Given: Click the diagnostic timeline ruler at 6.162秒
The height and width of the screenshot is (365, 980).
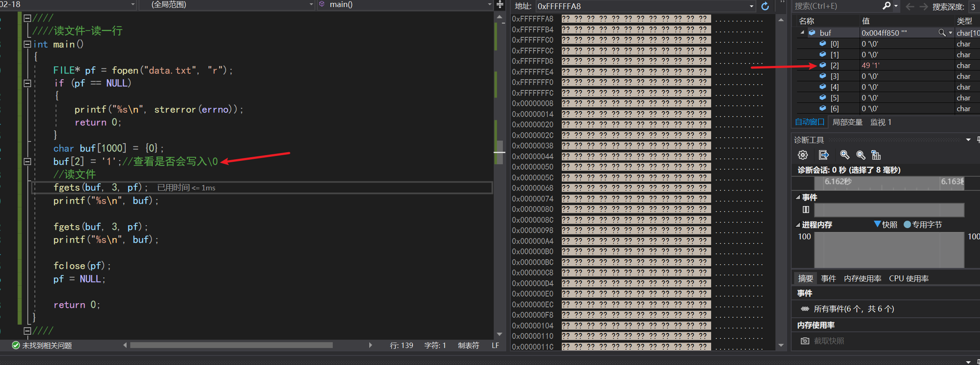Looking at the screenshot, I should pos(838,181).
